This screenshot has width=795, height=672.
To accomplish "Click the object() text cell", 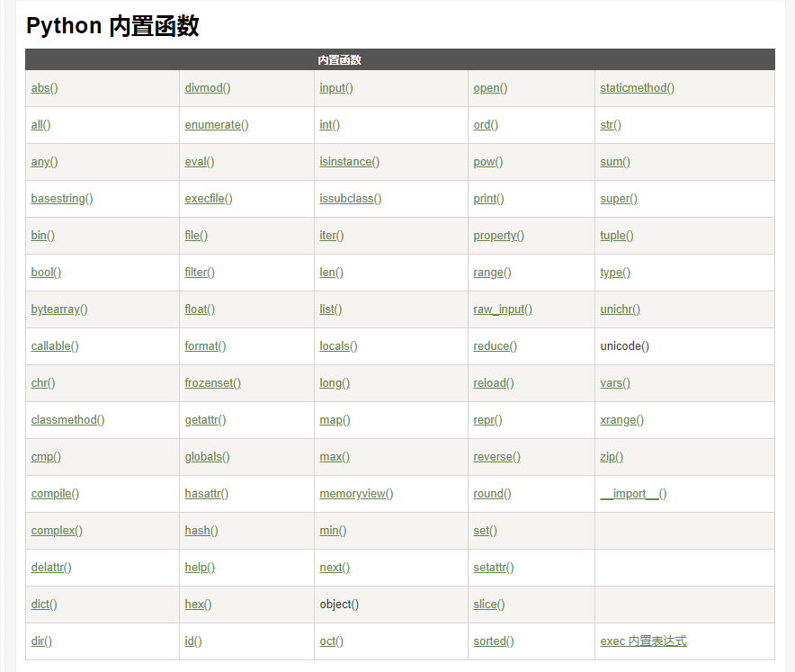I will tap(339, 604).
